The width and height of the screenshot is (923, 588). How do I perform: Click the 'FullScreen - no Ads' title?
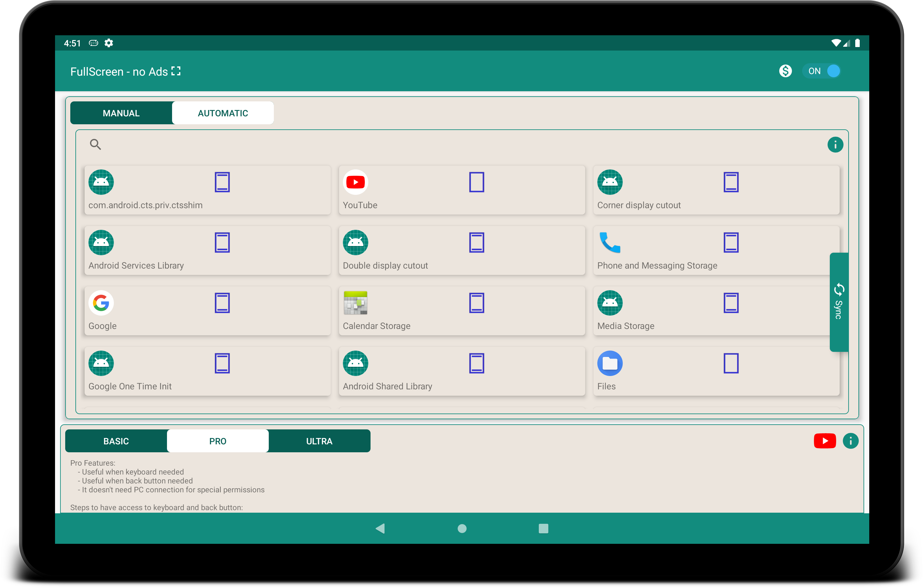coord(119,72)
